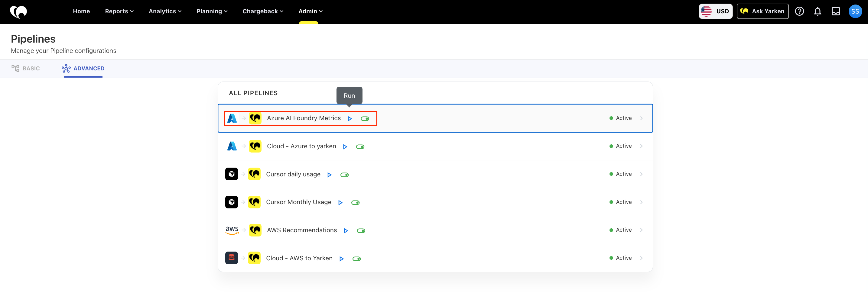
Task: Expand the AWS Recommendations row chevron
Action: [641, 230]
